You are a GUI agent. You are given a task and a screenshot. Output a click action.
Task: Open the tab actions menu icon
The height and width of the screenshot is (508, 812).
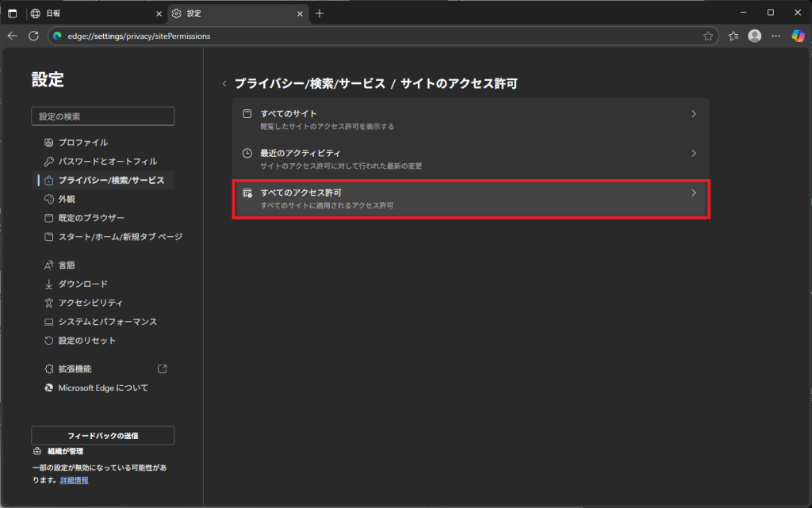click(x=13, y=13)
